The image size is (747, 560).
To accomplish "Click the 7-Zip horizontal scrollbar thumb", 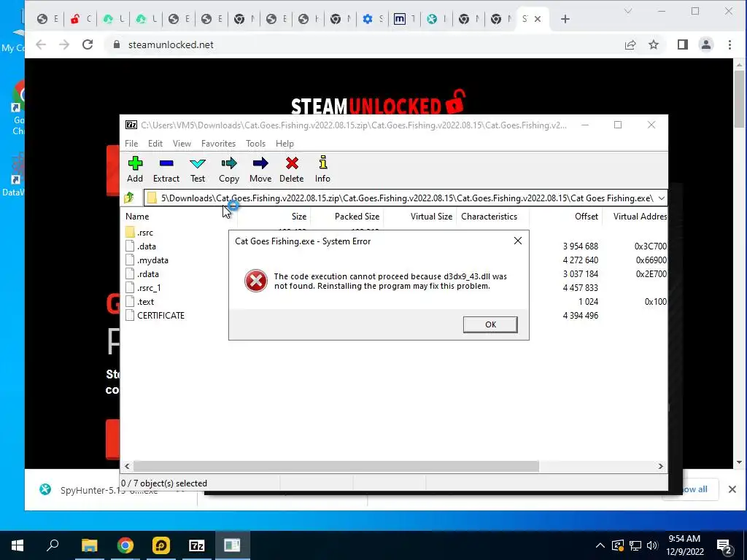I will (336, 466).
